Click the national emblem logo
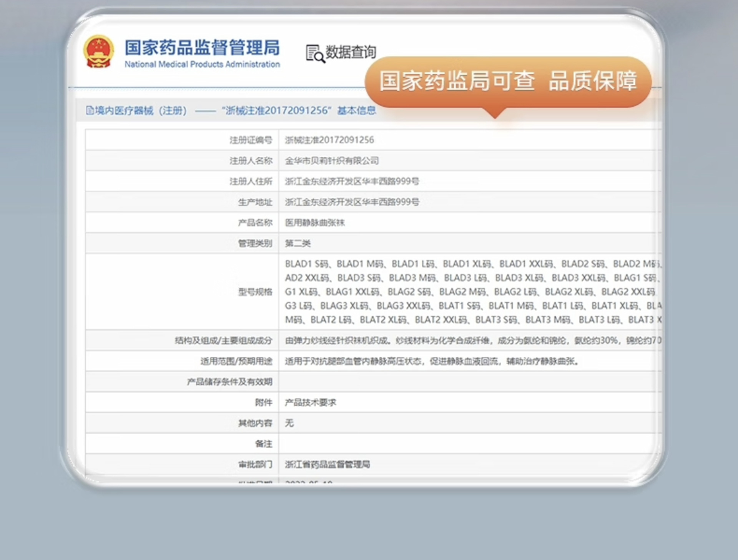 (99, 52)
